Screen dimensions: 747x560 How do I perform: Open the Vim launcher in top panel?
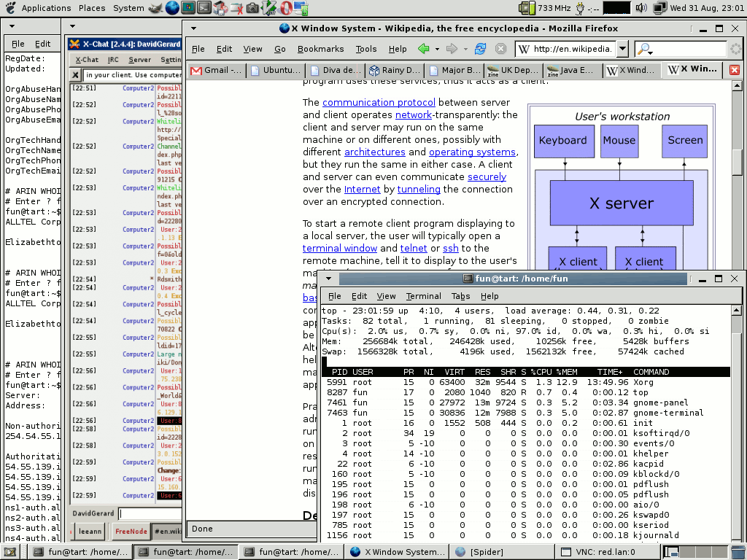[x=269, y=8]
